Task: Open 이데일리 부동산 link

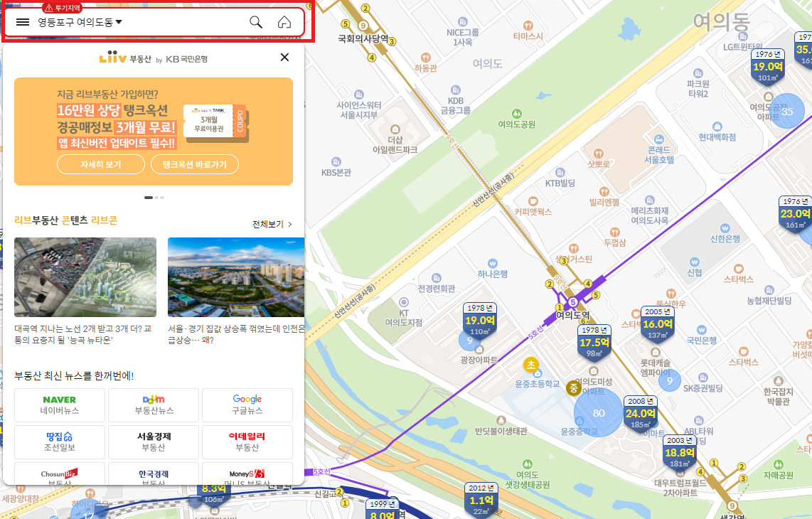Action: click(247, 442)
